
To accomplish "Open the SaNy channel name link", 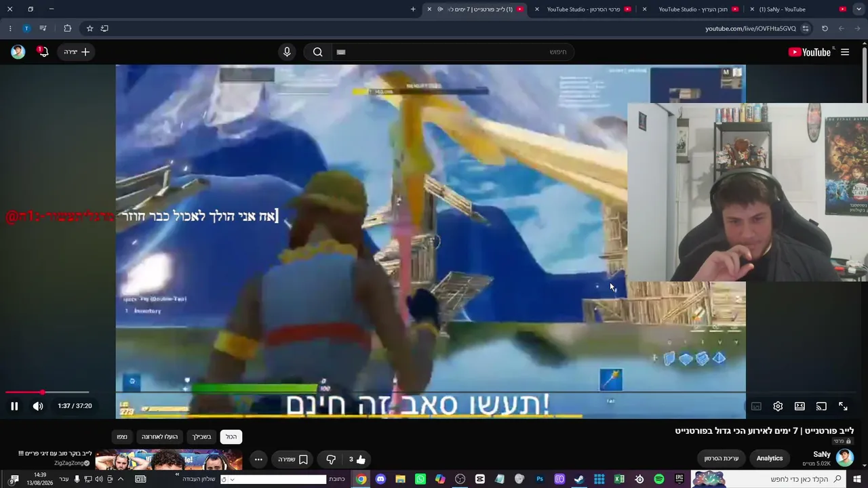I will click(822, 454).
